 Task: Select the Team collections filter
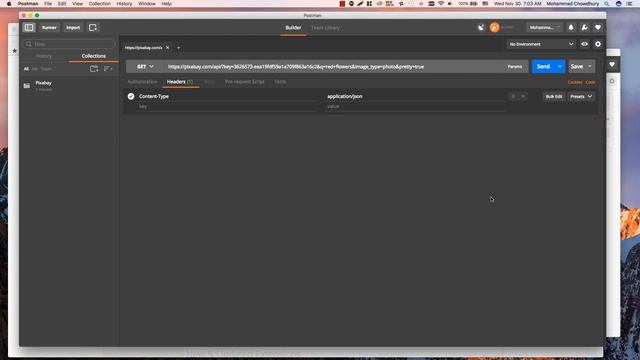47,69
